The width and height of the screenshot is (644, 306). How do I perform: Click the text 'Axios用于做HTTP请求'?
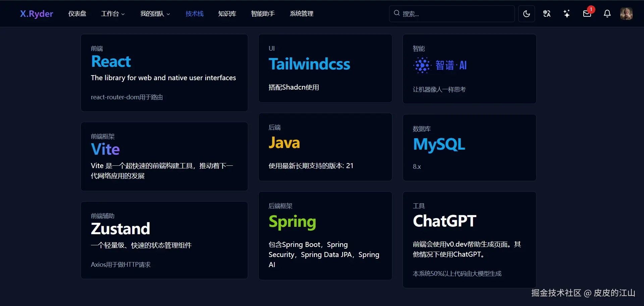coord(121,265)
